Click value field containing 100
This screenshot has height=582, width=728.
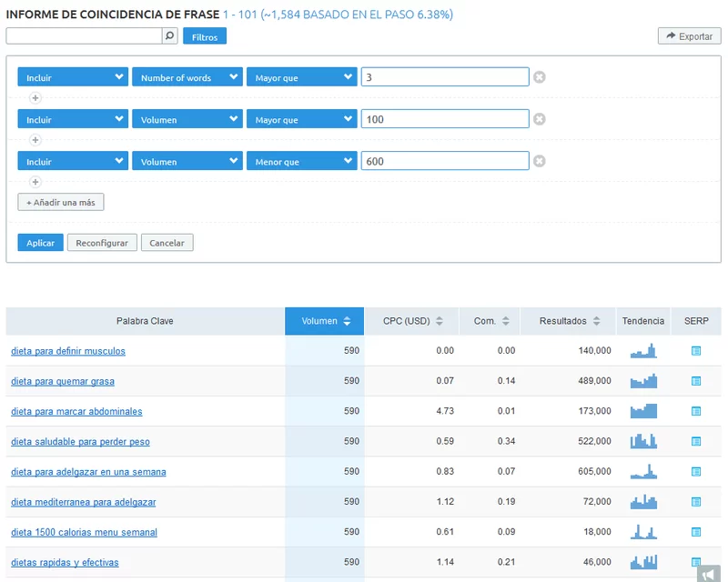[445, 119]
